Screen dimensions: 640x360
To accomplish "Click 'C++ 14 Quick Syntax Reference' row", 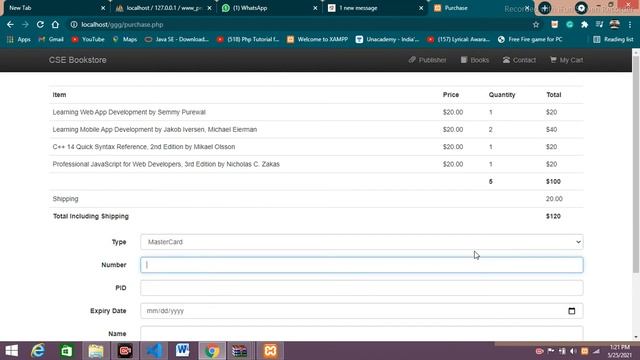I will [x=316, y=147].
